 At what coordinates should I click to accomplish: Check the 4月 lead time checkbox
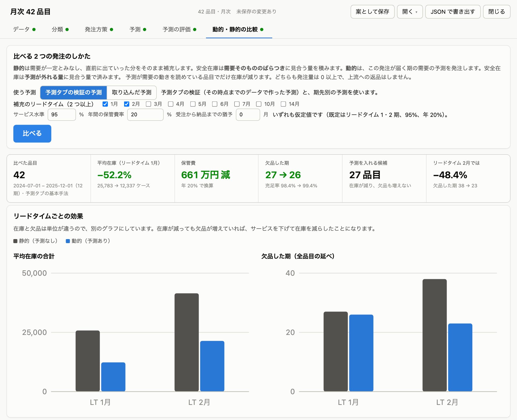[170, 104]
